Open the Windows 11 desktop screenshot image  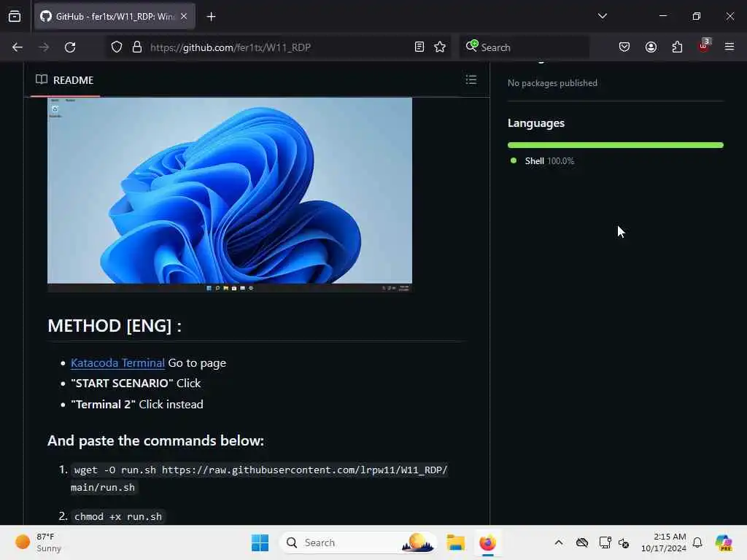click(230, 195)
